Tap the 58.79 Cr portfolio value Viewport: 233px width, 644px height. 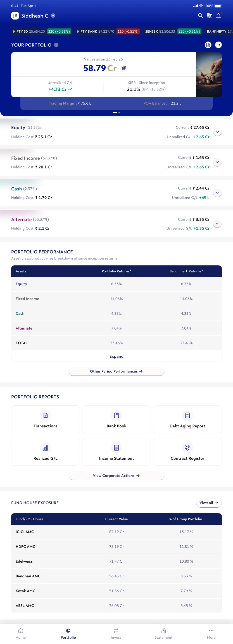point(100,68)
